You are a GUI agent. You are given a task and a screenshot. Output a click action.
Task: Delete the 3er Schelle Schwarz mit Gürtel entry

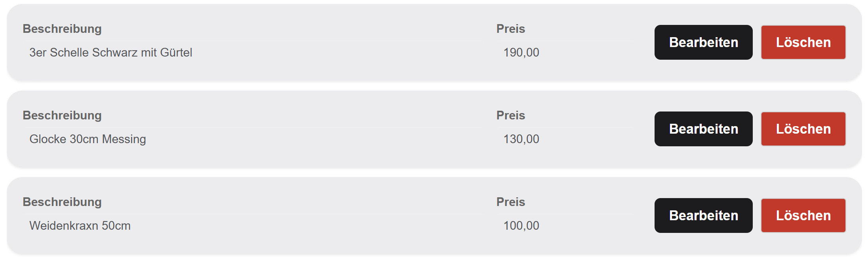[803, 42]
